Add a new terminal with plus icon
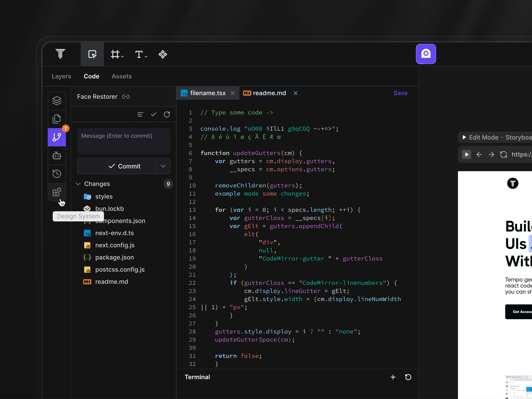 tap(393, 377)
